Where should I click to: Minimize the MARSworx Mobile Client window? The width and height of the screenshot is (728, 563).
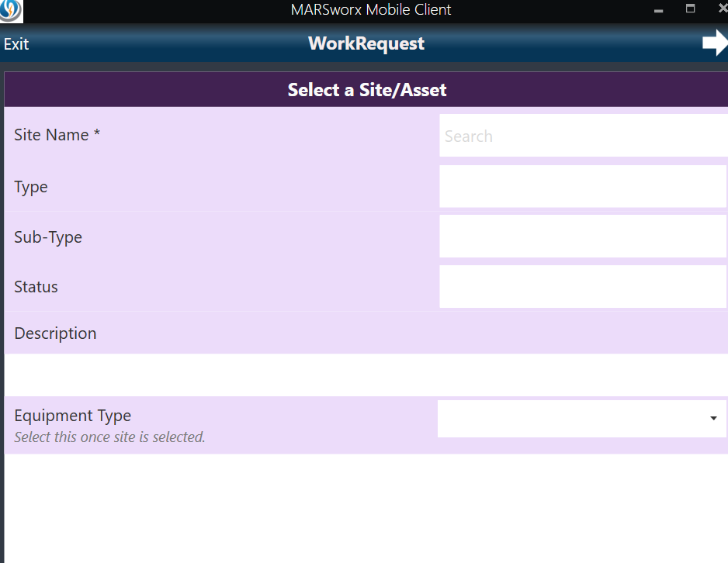pos(658,10)
